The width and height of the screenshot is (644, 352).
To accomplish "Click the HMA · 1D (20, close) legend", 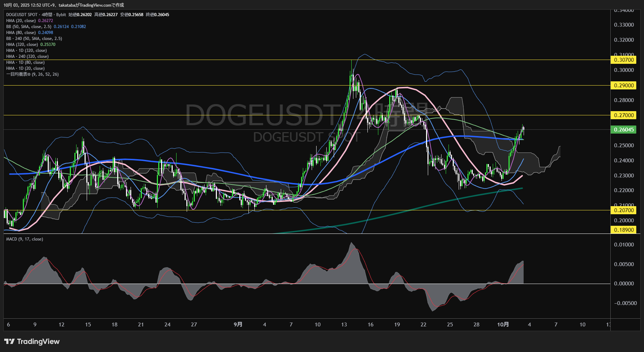I will 25,68.
